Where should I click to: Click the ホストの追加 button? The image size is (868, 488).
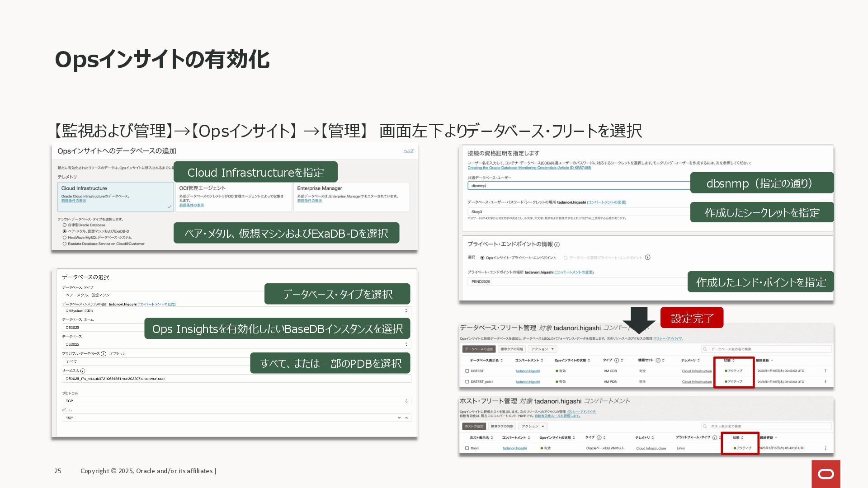tap(474, 426)
